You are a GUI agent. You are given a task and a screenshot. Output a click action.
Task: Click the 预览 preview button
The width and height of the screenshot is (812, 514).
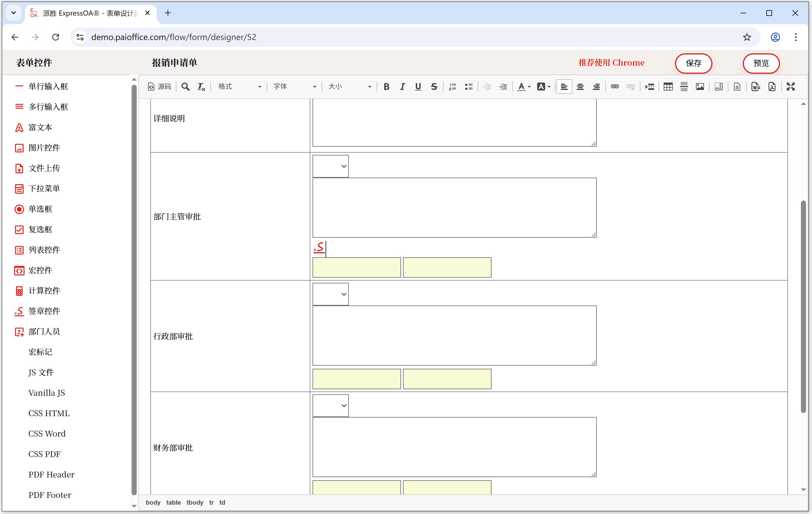coord(761,63)
